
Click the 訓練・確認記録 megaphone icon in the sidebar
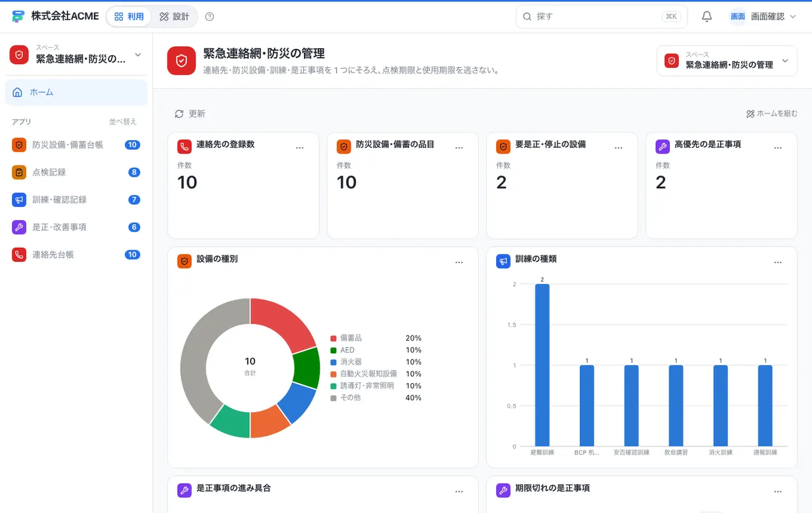19,200
